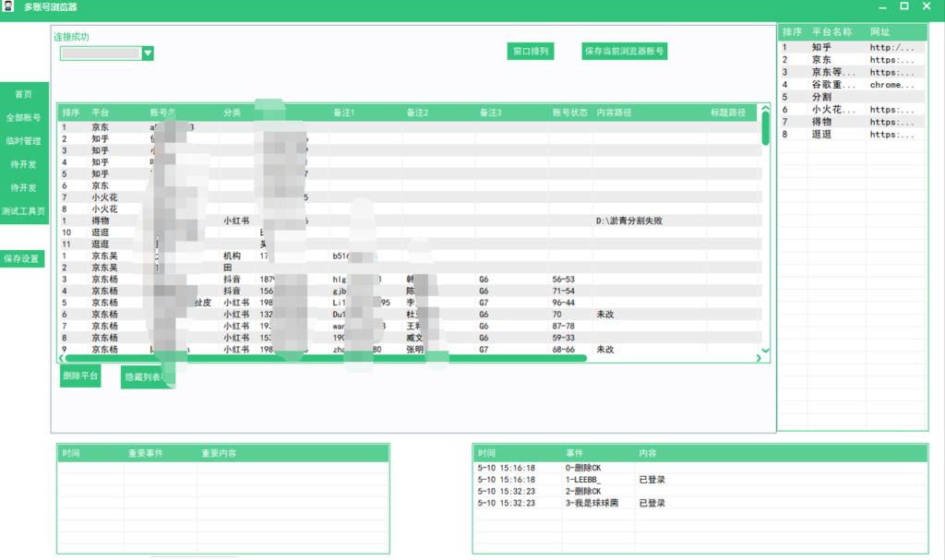945x560 pixels.
Task: Click the accounts table scroll-down arrow
Action: click(x=765, y=351)
